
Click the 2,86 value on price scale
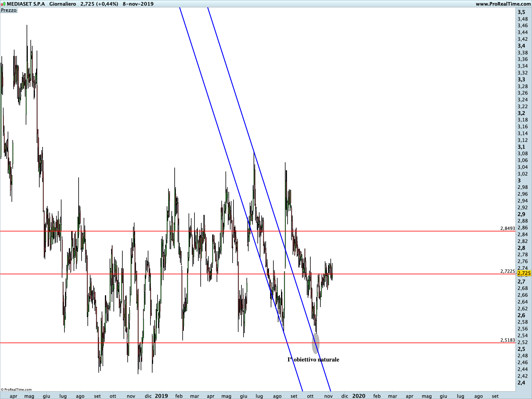coord(523,228)
